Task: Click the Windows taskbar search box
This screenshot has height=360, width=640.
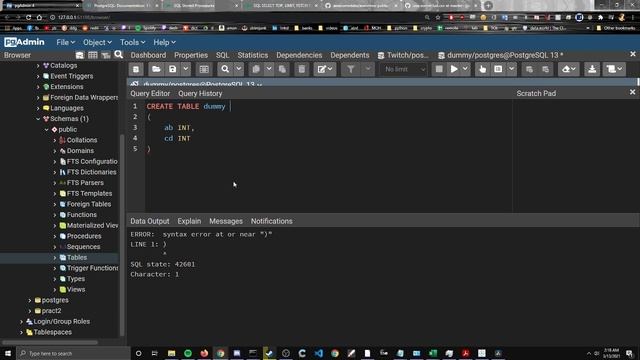Action: tap(73, 353)
